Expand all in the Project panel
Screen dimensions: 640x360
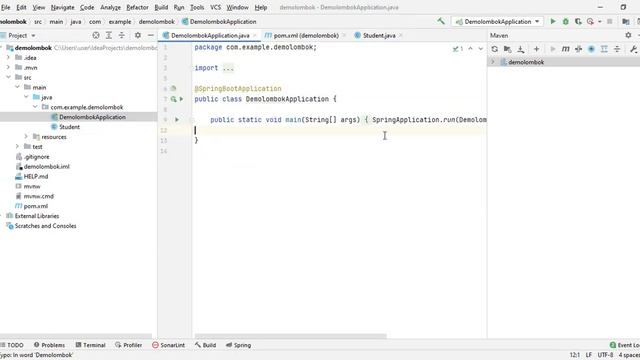pyautogui.click(x=109, y=36)
